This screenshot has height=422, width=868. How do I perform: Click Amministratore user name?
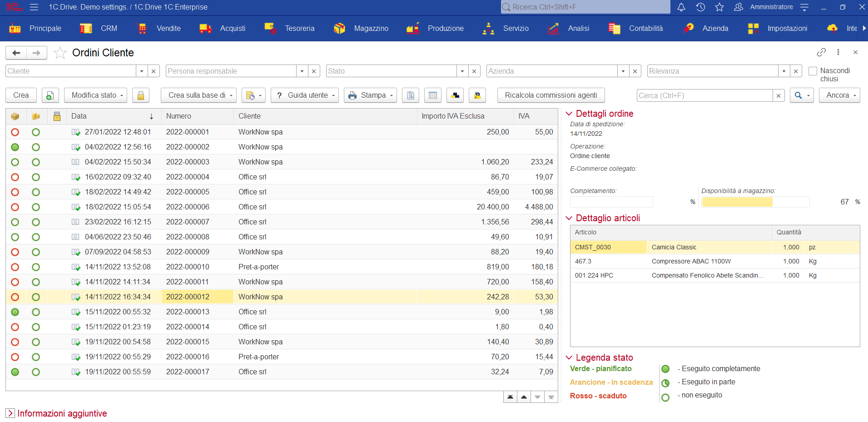coord(771,7)
